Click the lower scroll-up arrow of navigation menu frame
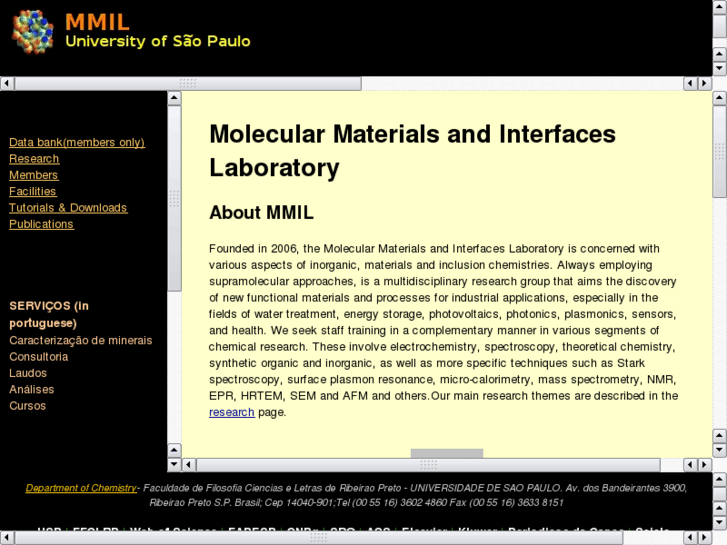 174,450
